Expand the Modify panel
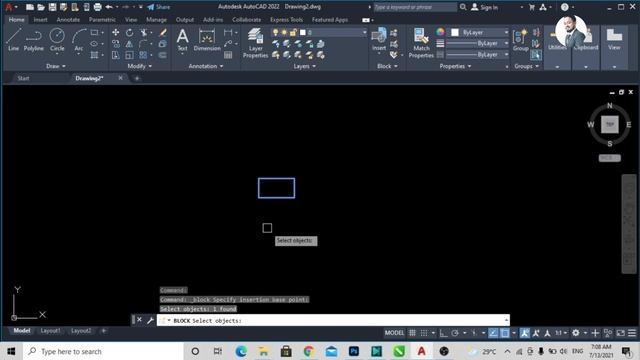The image size is (640, 360). (140, 66)
